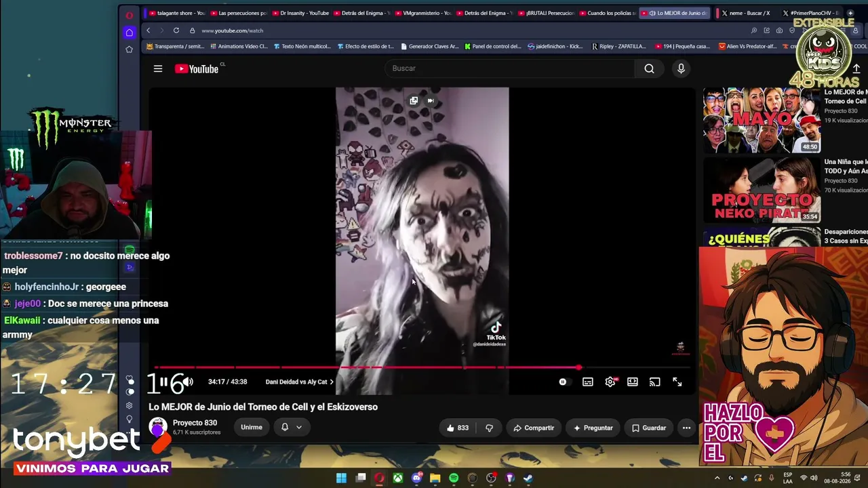This screenshot has width=868, height=488.
Task: Open the Wi-Fi network tray icon
Action: 804,478
